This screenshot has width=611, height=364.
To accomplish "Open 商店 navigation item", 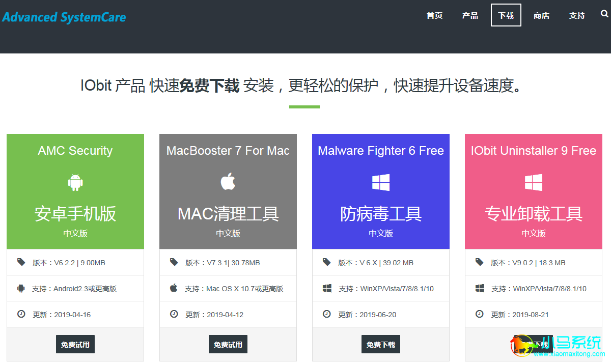I will [x=541, y=16].
